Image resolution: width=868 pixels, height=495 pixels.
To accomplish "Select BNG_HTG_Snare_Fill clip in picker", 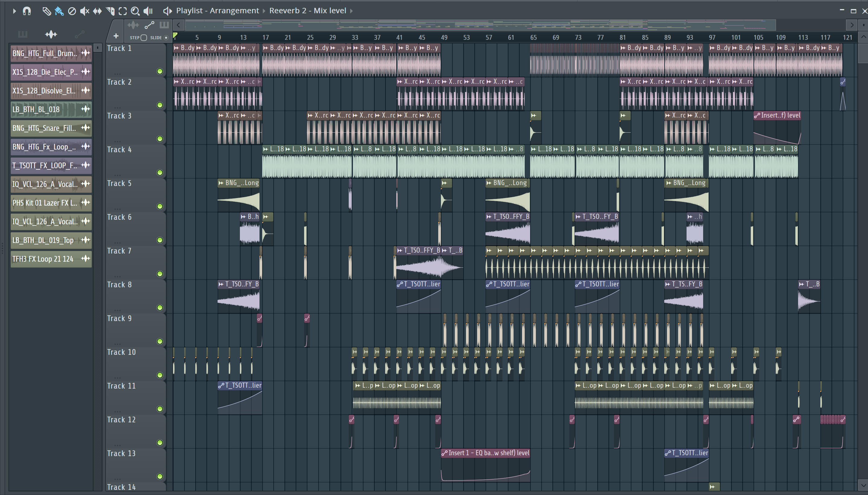I will [x=51, y=128].
